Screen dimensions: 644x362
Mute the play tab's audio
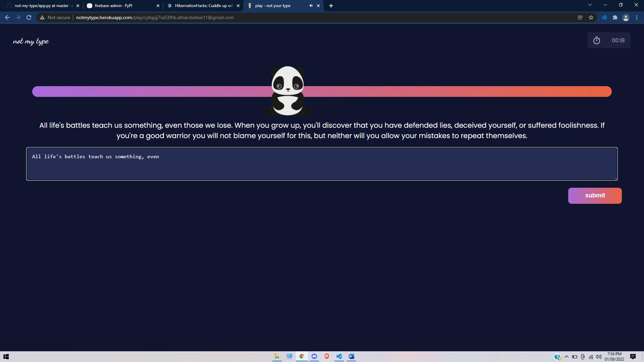[311, 6]
